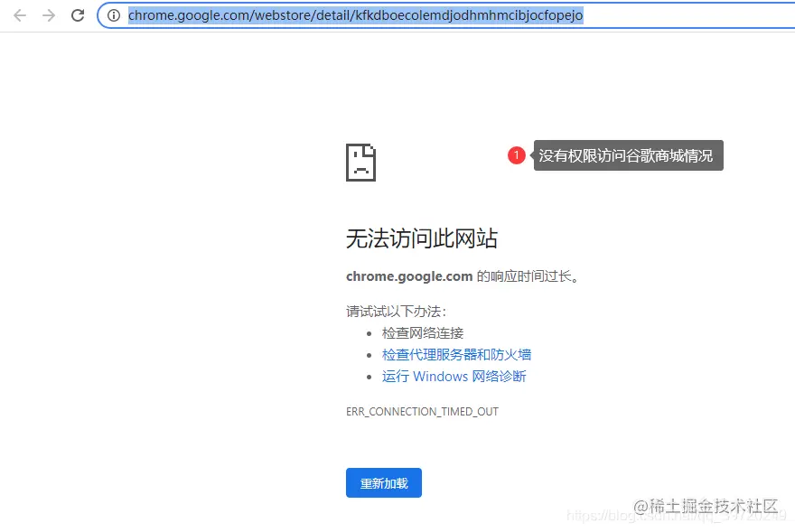Select the bold chrome.google.com domain text
The width and height of the screenshot is (795, 532).
[x=409, y=276]
